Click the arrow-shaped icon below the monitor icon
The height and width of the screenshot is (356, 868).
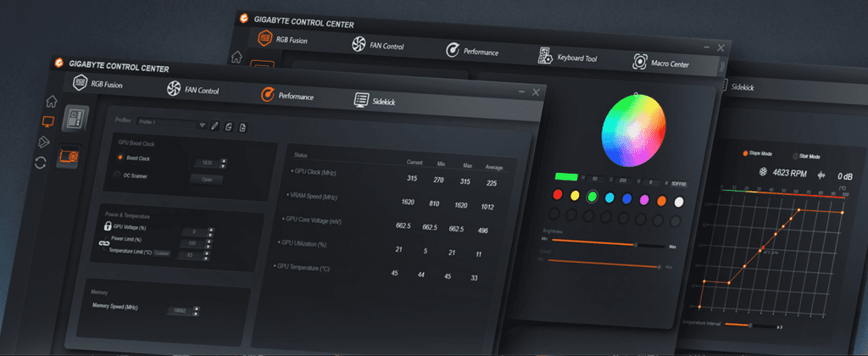[x=44, y=142]
